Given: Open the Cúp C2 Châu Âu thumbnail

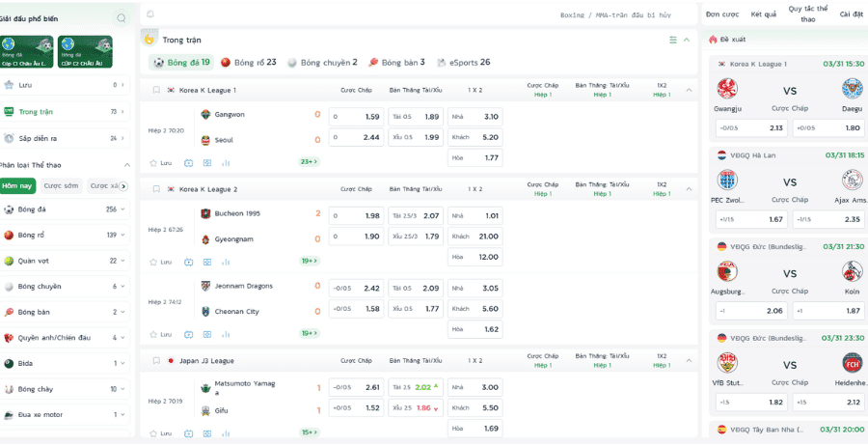Looking at the screenshot, I should coord(85,51).
